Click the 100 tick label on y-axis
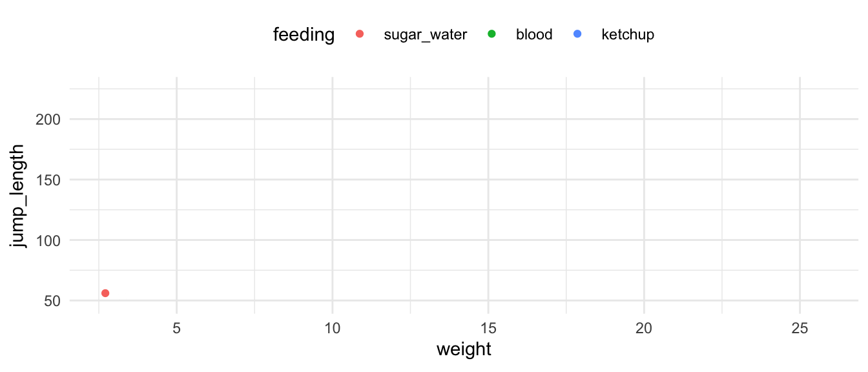 49,240
